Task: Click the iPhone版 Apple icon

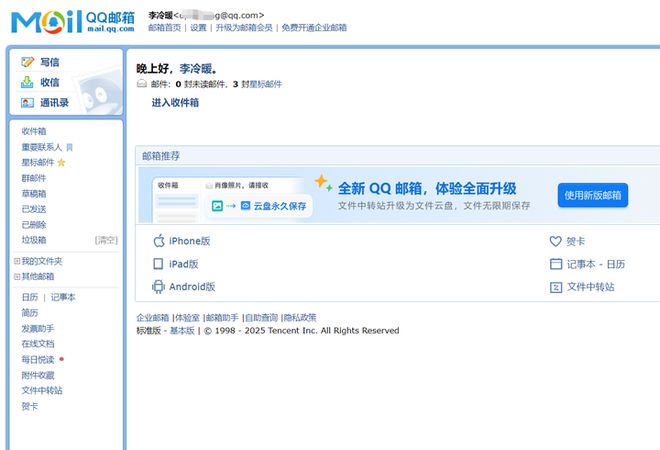Action: [158, 241]
